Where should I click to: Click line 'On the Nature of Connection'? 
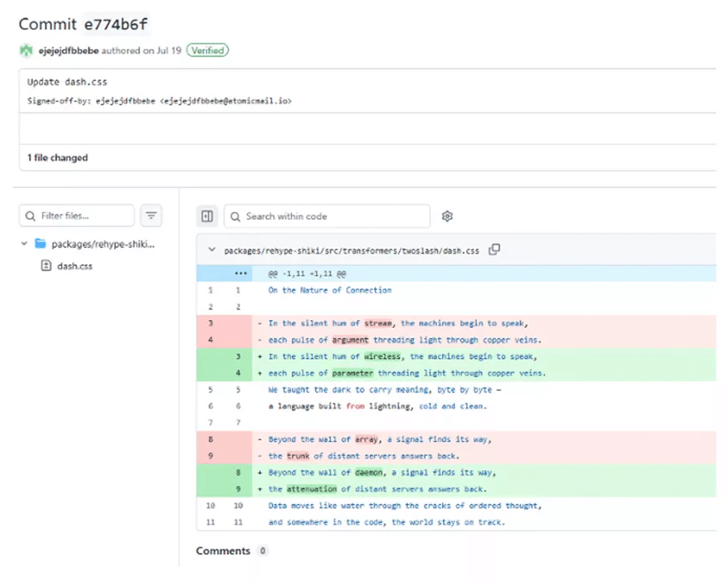pos(330,290)
